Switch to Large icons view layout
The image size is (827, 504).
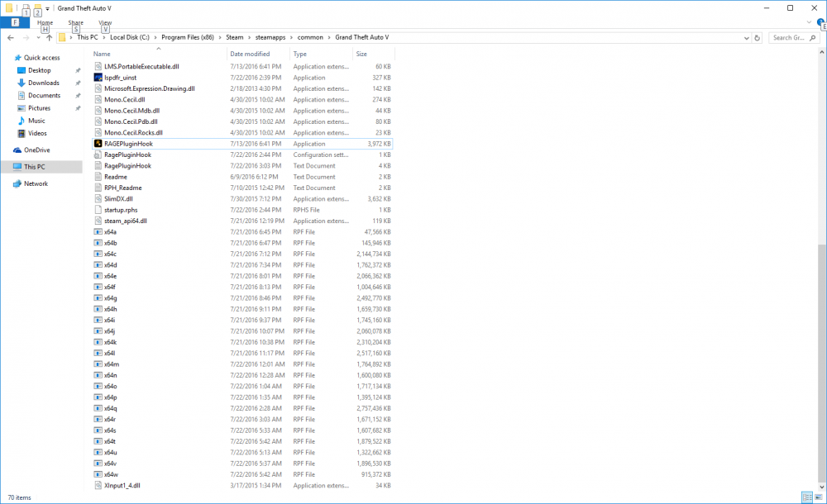coord(819,497)
